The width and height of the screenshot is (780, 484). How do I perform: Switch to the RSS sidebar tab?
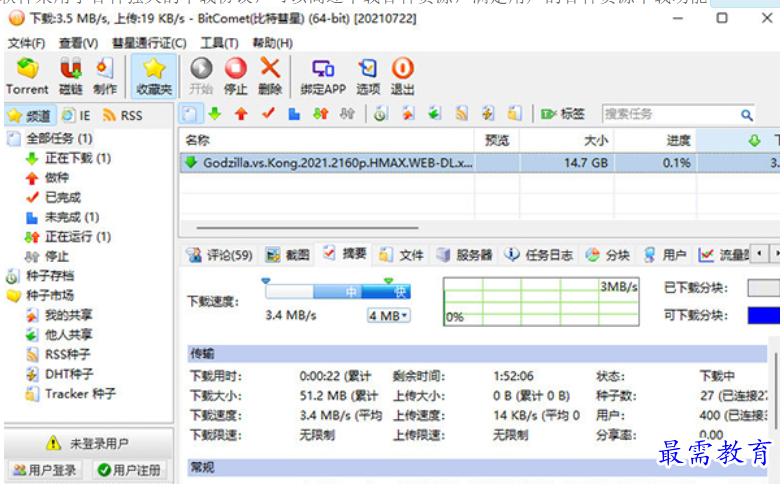coord(122,115)
